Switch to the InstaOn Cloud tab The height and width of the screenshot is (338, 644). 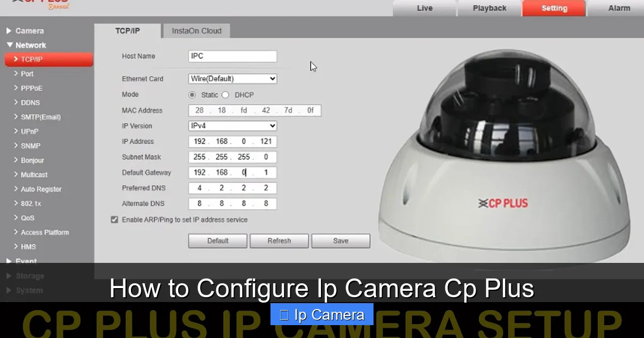(196, 31)
